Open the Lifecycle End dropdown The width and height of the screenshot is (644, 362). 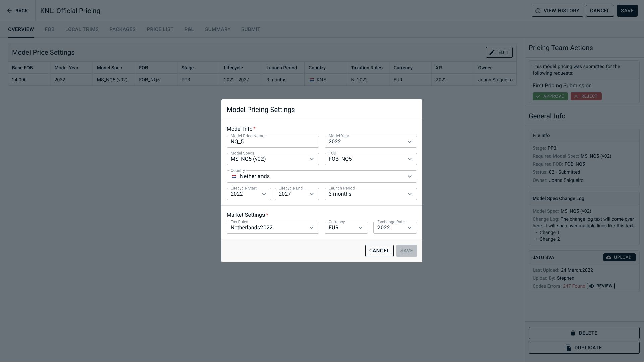click(x=297, y=194)
